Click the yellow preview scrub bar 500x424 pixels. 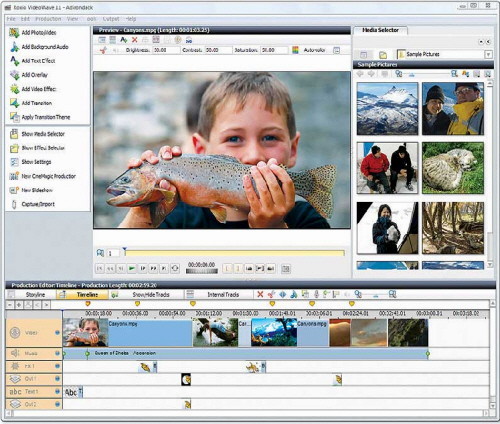(235, 253)
